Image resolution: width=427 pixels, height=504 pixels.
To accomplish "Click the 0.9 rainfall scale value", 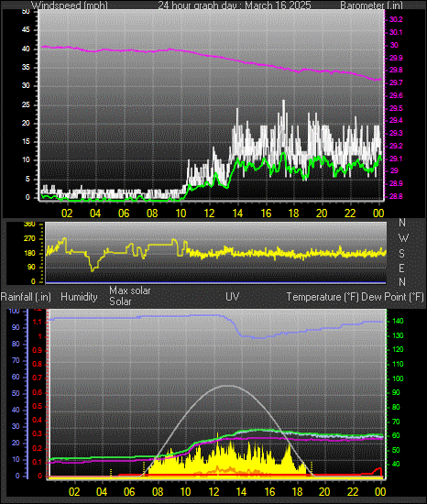I will [x=38, y=350].
